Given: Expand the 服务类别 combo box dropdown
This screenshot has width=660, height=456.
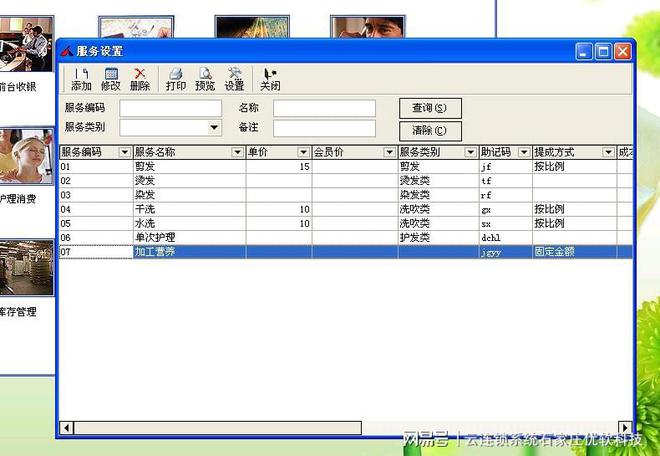Looking at the screenshot, I should (214, 128).
